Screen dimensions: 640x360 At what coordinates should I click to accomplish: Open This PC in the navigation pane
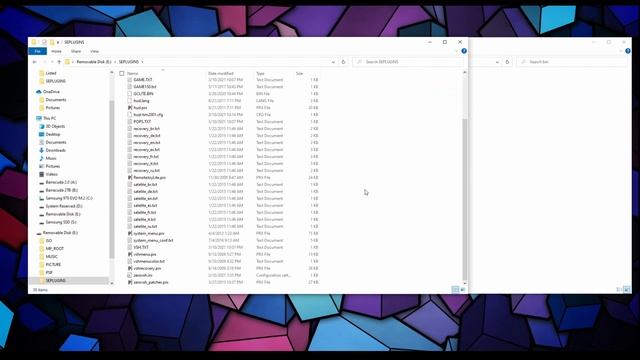pos(46,118)
